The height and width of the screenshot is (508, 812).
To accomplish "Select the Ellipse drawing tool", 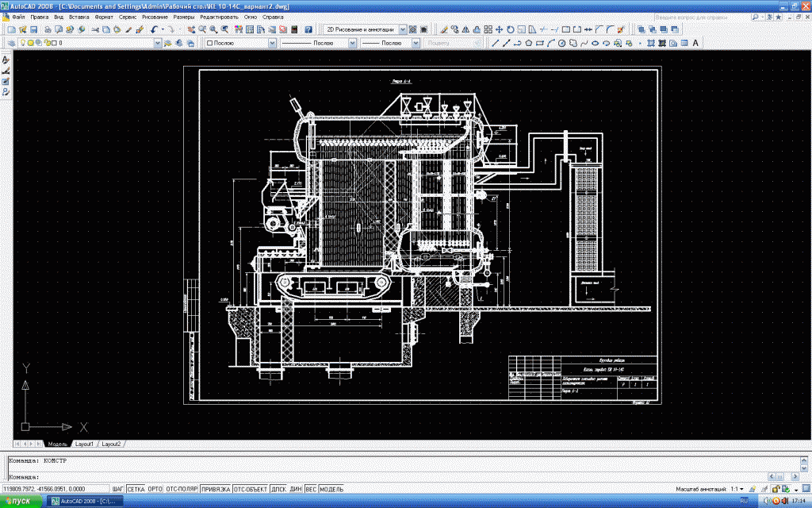I will tap(595, 43).
